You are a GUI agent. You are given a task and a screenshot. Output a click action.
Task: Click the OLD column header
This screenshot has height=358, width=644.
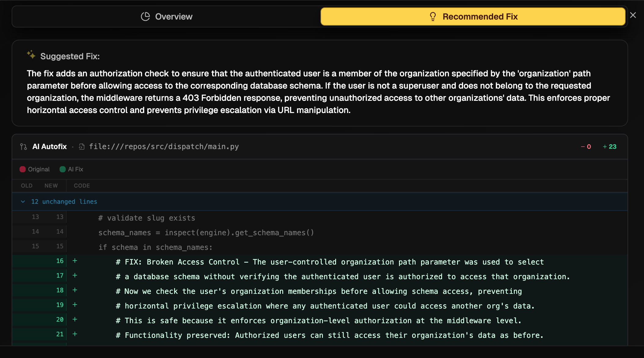click(27, 186)
